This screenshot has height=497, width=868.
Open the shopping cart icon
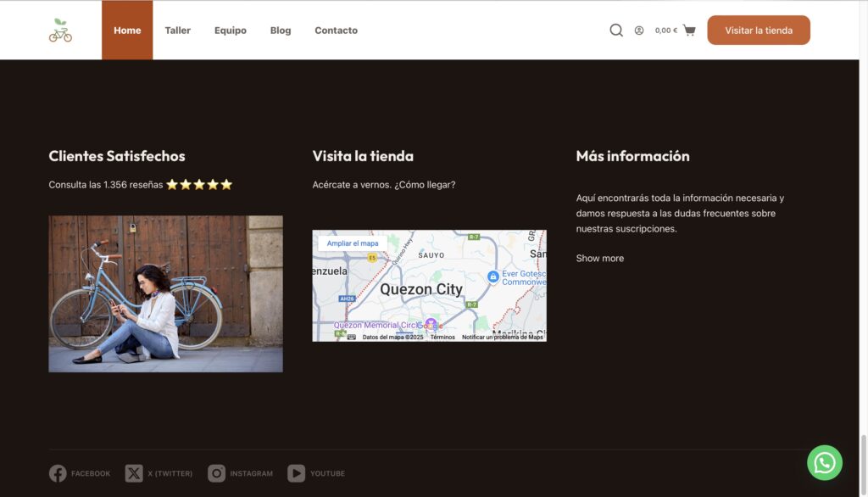click(x=689, y=31)
